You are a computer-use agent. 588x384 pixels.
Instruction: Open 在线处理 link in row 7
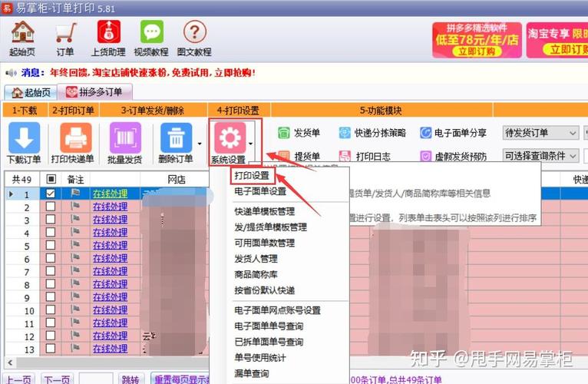click(x=110, y=271)
